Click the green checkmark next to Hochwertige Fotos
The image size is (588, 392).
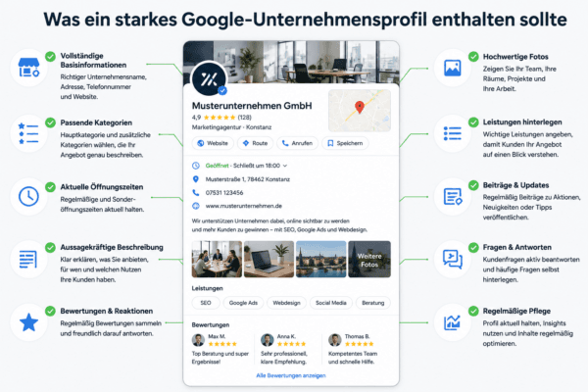(473, 57)
